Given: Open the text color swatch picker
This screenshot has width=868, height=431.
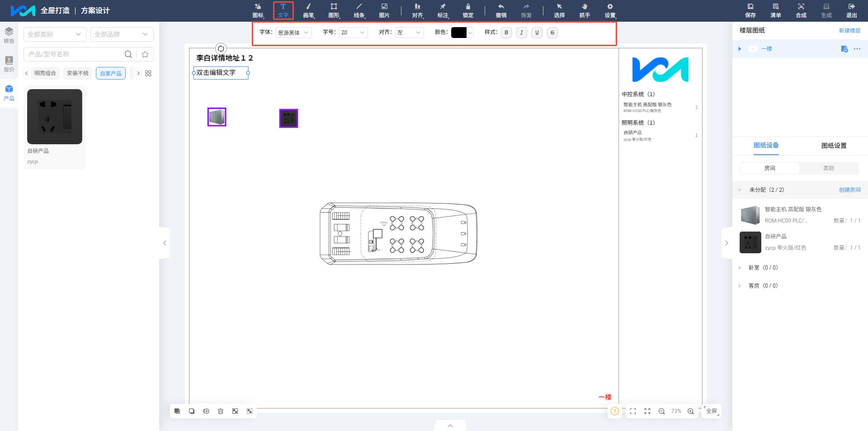Looking at the screenshot, I should (x=462, y=33).
